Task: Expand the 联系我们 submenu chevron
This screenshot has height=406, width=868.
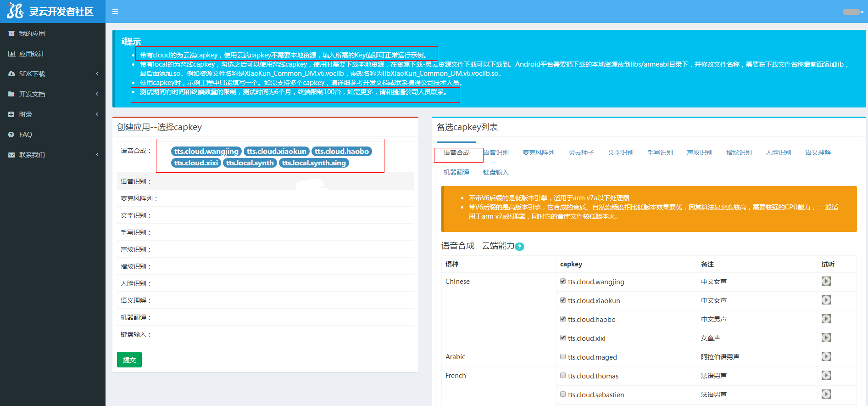Action: (97, 155)
